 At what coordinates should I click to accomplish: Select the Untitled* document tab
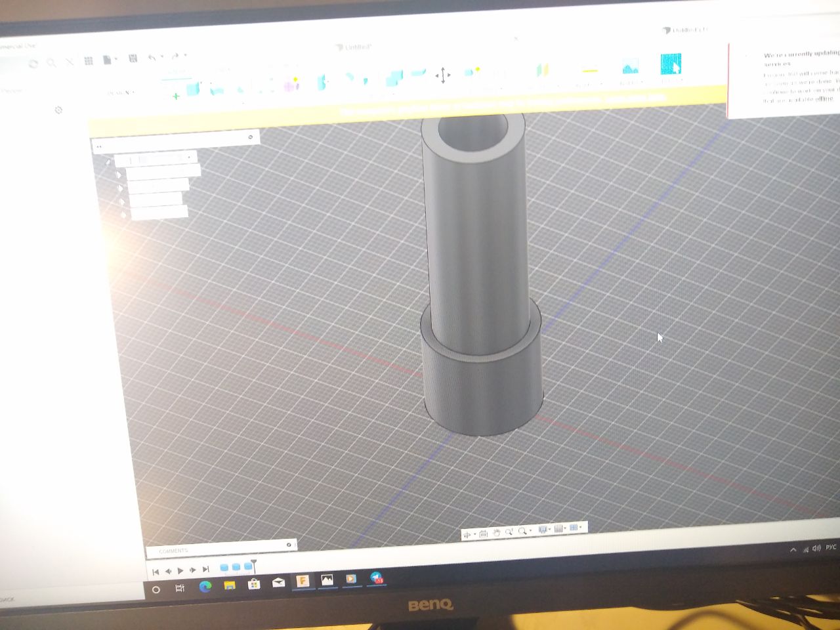point(354,47)
